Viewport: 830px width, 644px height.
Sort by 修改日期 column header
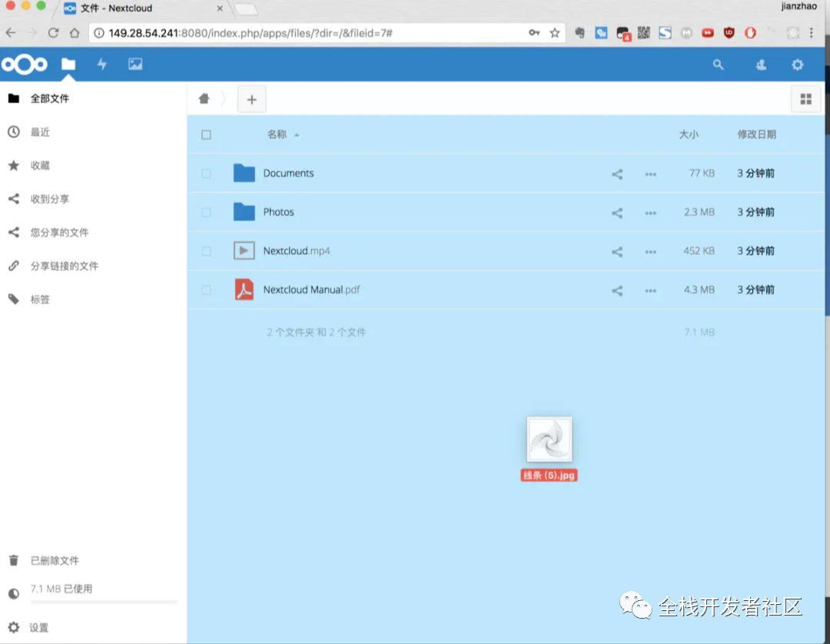tap(756, 134)
